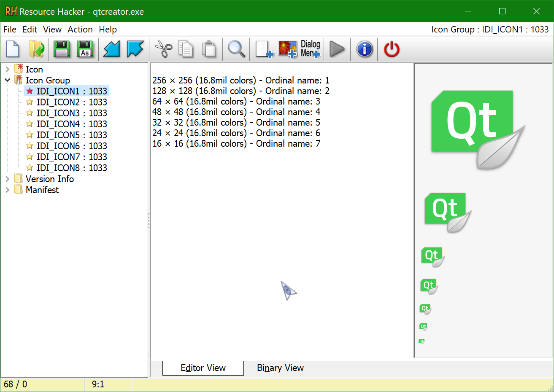
Task: Minimize the Resource Hacker window
Action: pyautogui.click(x=468, y=11)
